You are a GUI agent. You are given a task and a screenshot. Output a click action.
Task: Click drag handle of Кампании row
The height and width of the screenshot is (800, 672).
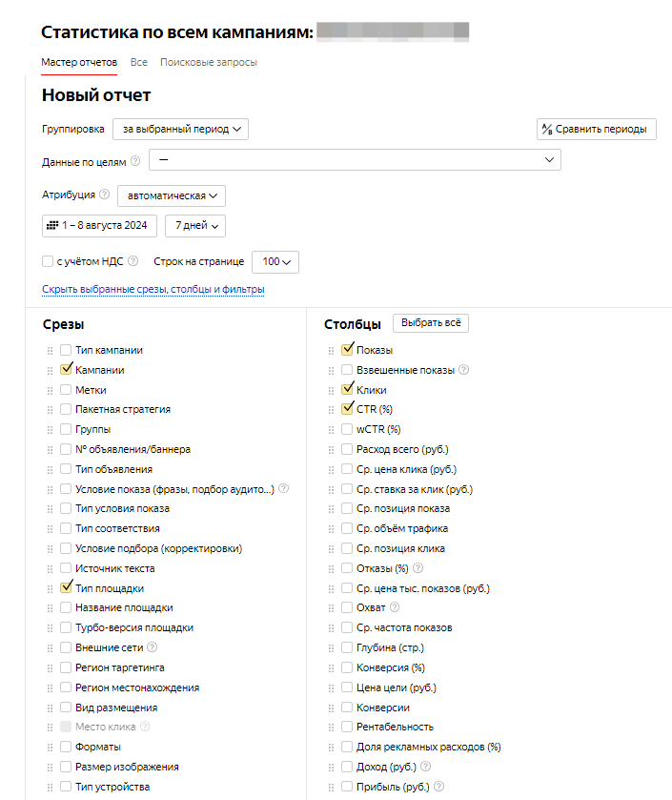pos(50,370)
